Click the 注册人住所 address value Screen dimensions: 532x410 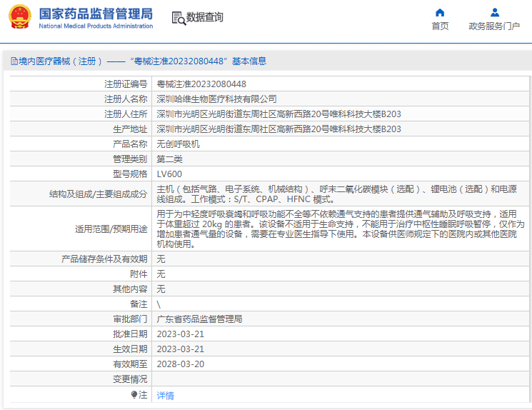click(x=278, y=114)
